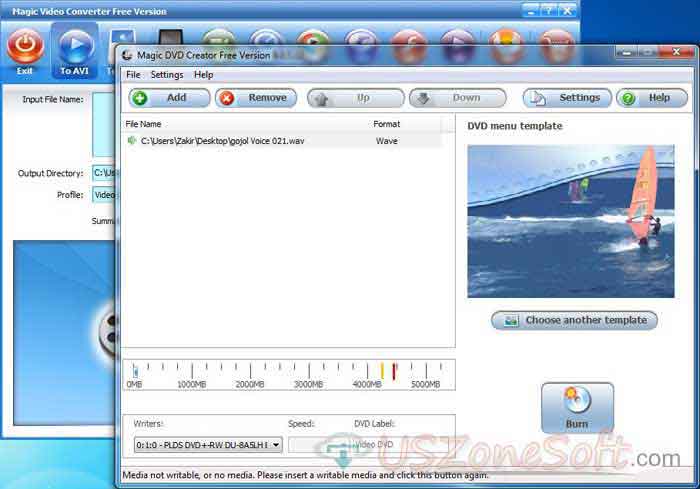Select the gojol Voice 021.wav file row
The height and width of the screenshot is (489, 700).
[x=284, y=141]
